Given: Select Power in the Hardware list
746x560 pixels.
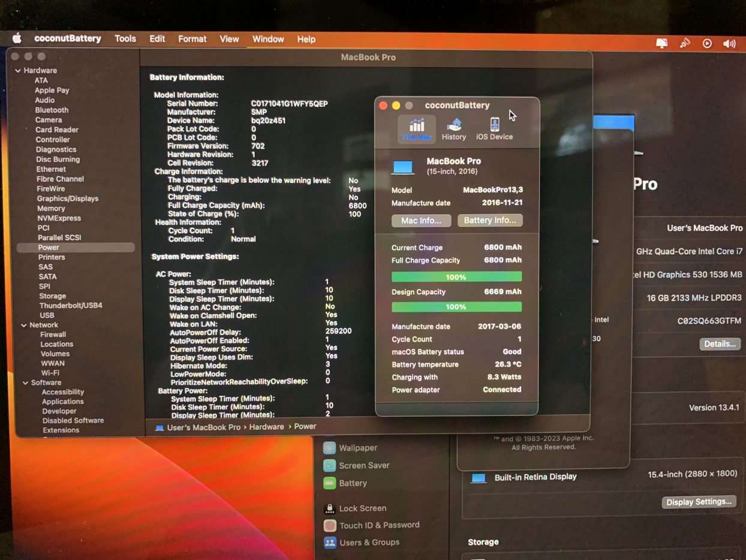Looking at the screenshot, I should click(x=76, y=248).
